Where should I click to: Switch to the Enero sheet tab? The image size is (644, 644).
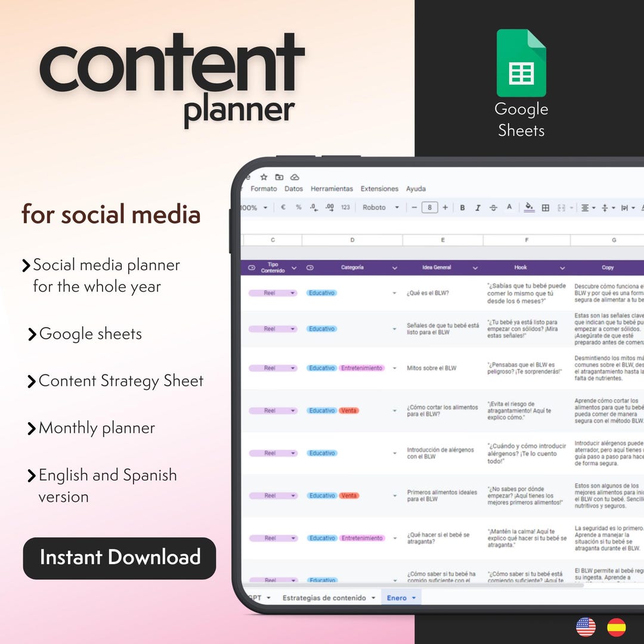pyautogui.click(x=397, y=597)
